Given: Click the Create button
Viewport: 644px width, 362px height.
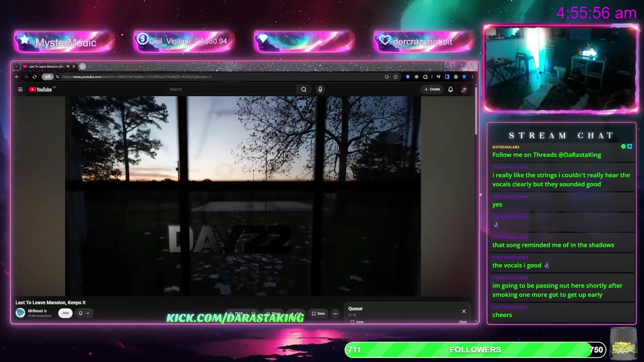Looking at the screenshot, I should tap(432, 89).
